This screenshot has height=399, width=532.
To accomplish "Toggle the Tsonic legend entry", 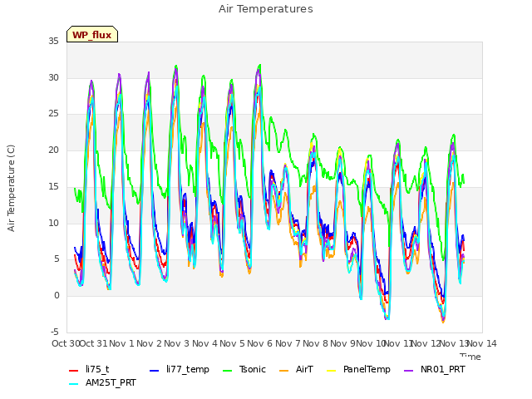I will tap(244, 369).
